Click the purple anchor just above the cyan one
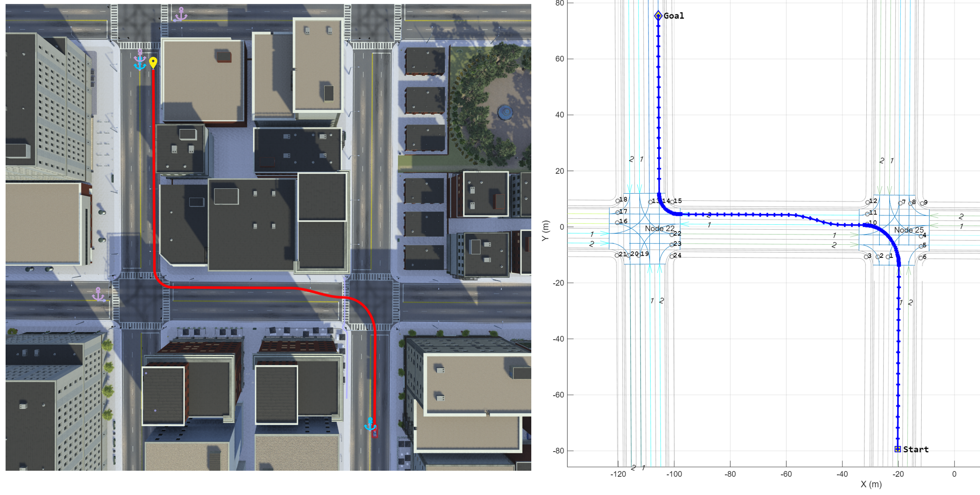 coord(140,55)
